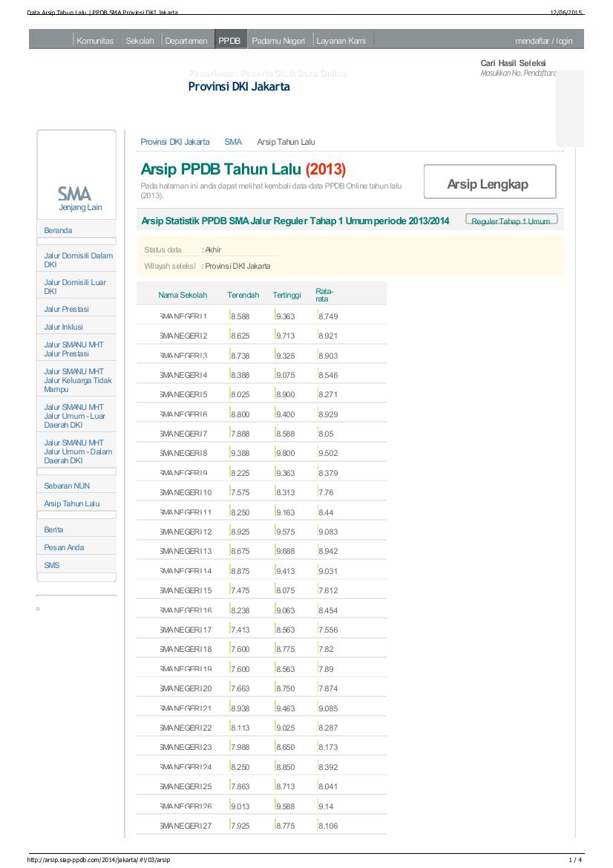Click the SMA NEGERI 4 row name

pyautogui.click(x=184, y=375)
